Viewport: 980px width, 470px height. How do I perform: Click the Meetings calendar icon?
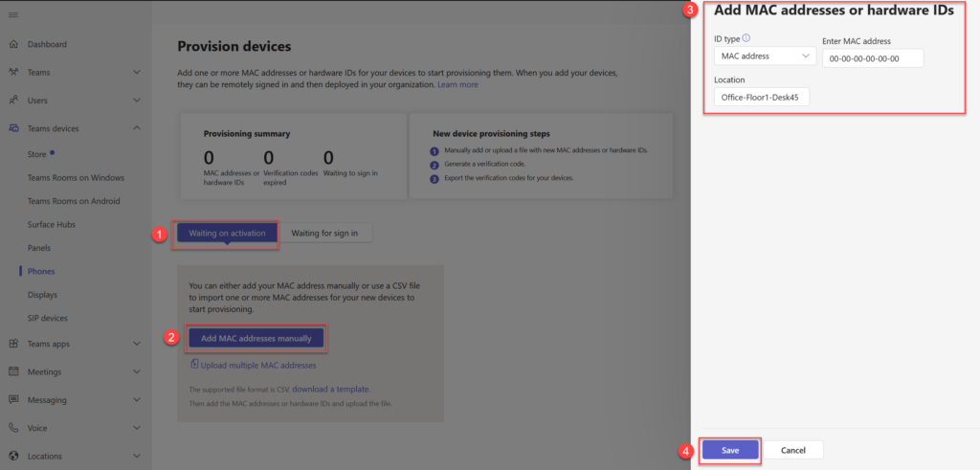point(13,371)
